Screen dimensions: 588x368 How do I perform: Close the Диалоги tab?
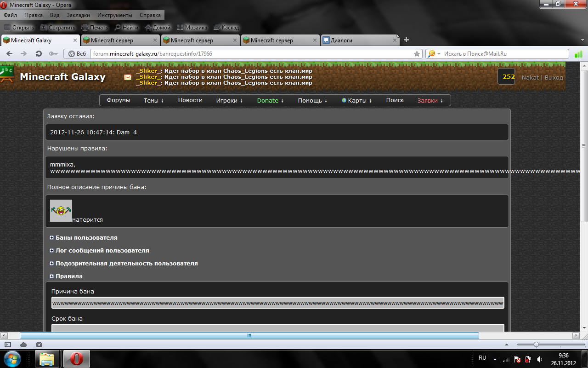pos(395,40)
